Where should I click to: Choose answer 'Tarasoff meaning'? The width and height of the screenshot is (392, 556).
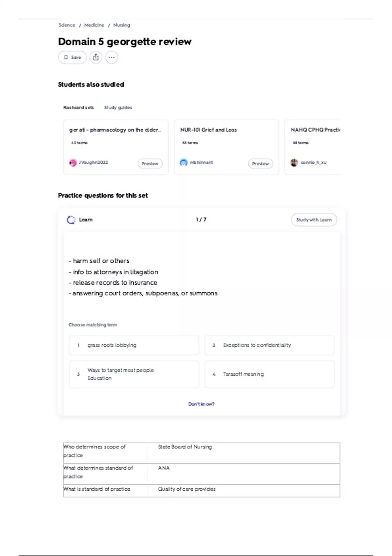click(x=269, y=374)
